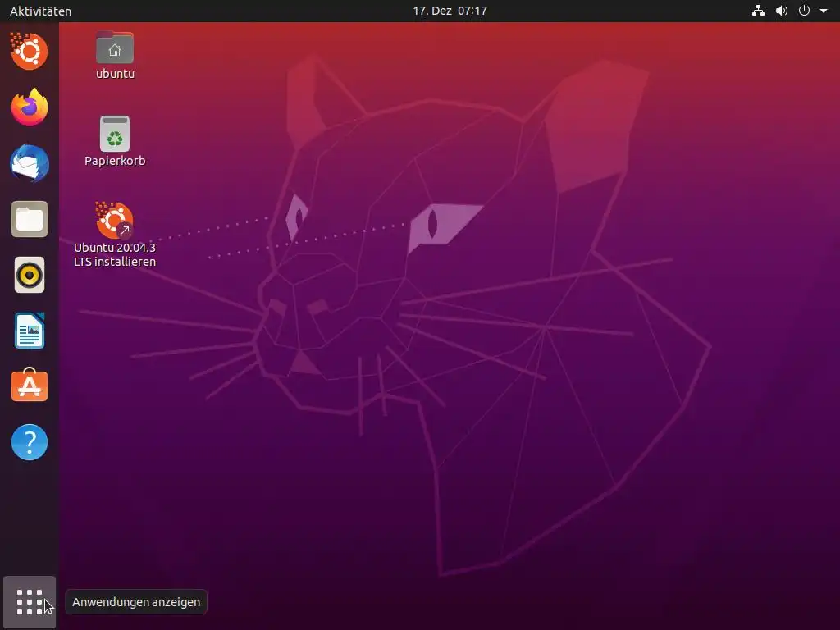Open LibreOffice Writer from dock
Image resolution: width=840 pixels, height=630 pixels.
tap(30, 331)
